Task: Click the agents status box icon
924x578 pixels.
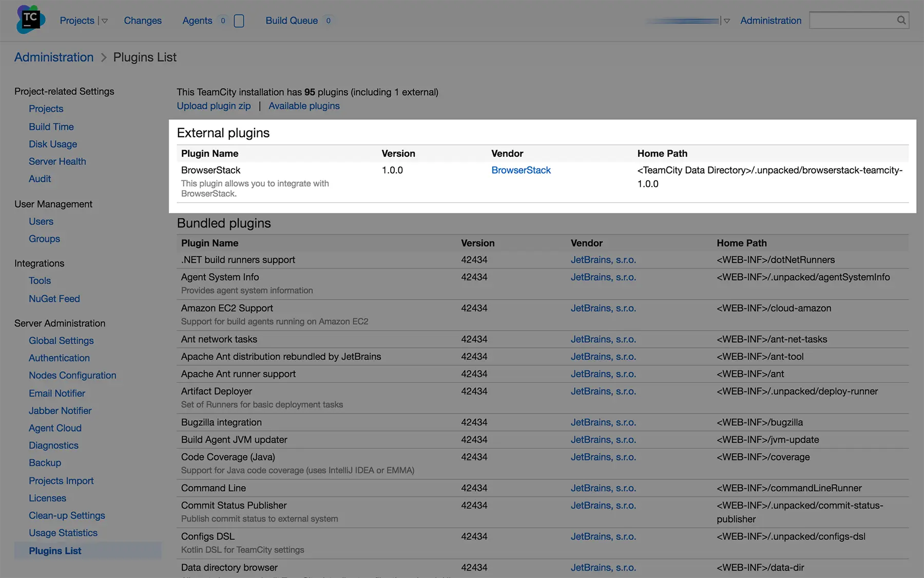Action: pos(239,21)
